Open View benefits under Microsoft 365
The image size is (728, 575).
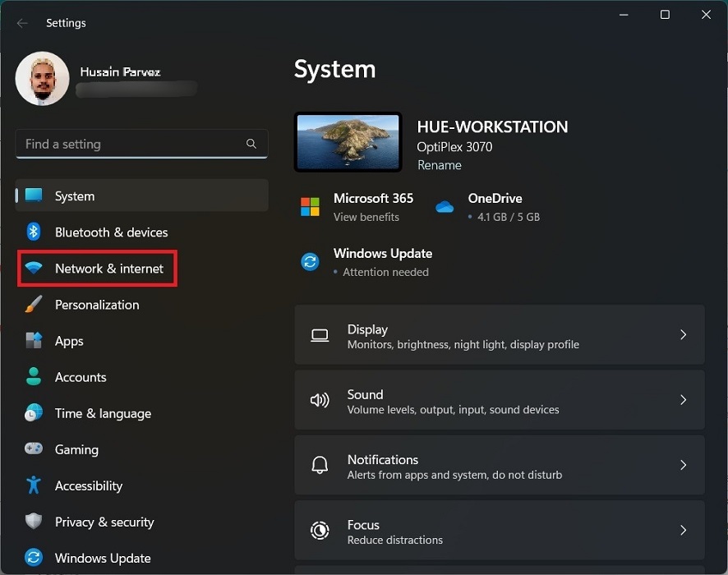366,218
